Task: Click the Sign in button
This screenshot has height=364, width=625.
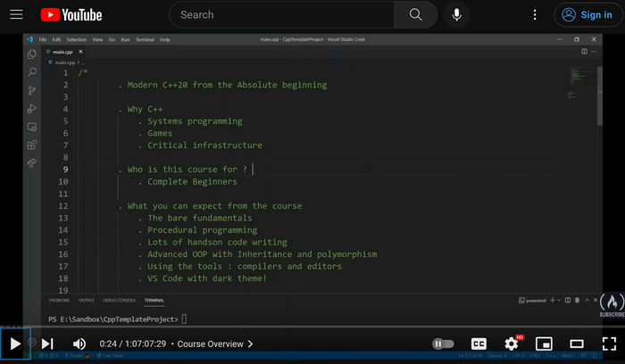Action: pyautogui.click(x=587, y=15)
